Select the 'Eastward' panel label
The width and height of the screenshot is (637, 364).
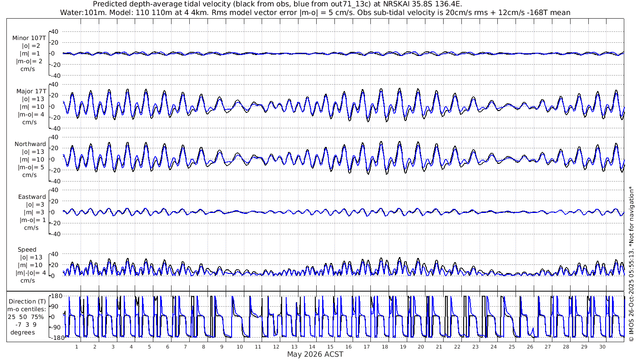tap(32, 197)
